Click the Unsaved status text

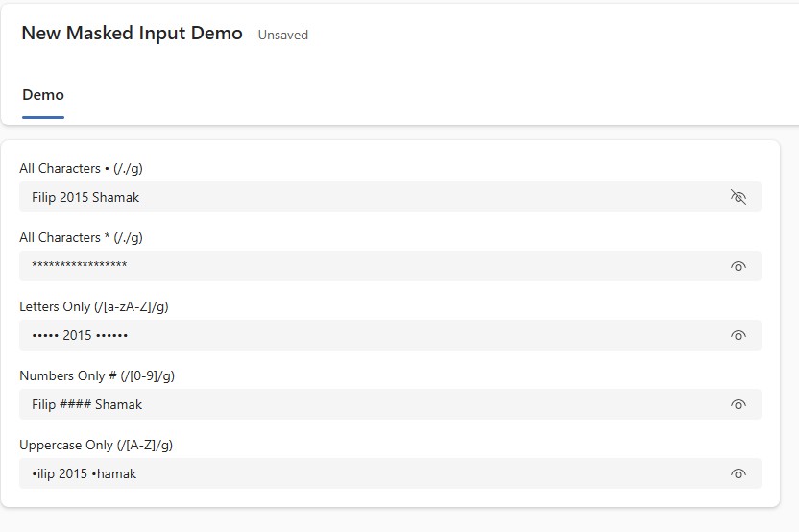(x=282, y=36)
